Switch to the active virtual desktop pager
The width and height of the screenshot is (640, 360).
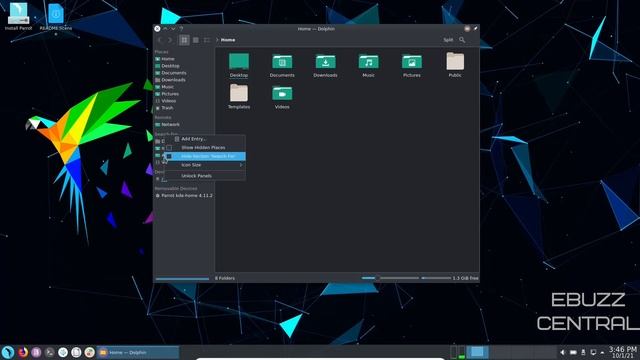(477, 352)
